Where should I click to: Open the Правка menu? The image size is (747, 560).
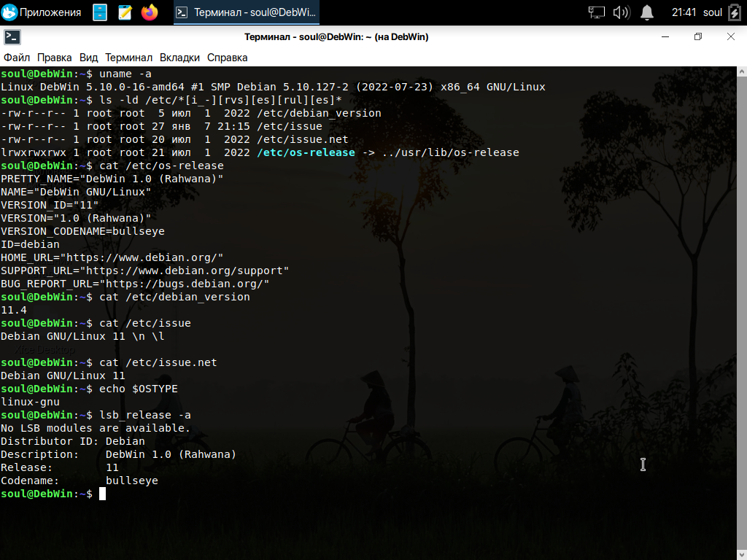(54, 58)
